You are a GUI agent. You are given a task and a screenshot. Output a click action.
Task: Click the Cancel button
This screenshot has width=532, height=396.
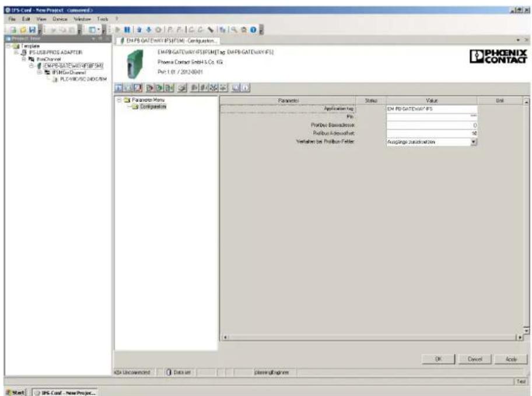click(475, 359)
